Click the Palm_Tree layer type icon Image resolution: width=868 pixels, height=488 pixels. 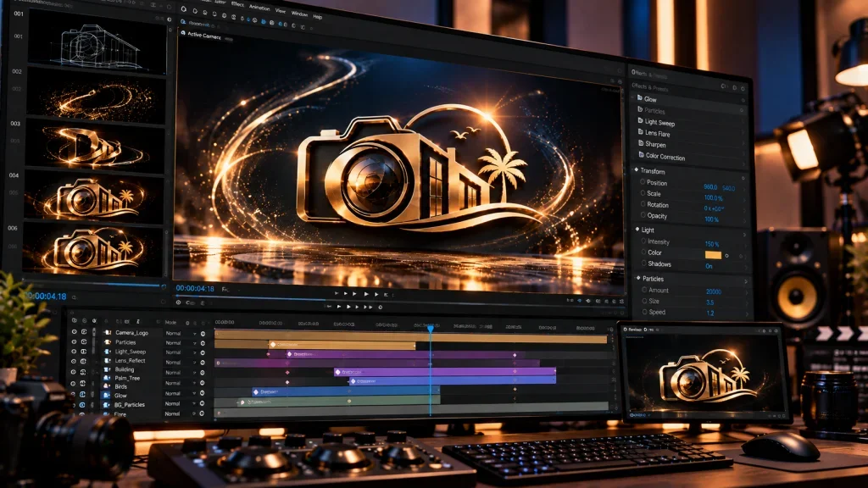point(108,378)
